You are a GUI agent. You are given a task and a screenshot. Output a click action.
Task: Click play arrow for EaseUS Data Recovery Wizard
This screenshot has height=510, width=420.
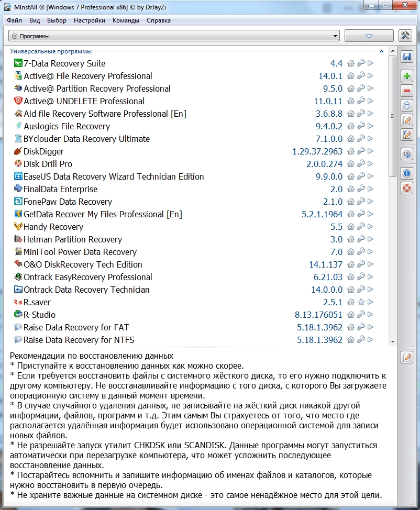(370, 176)
